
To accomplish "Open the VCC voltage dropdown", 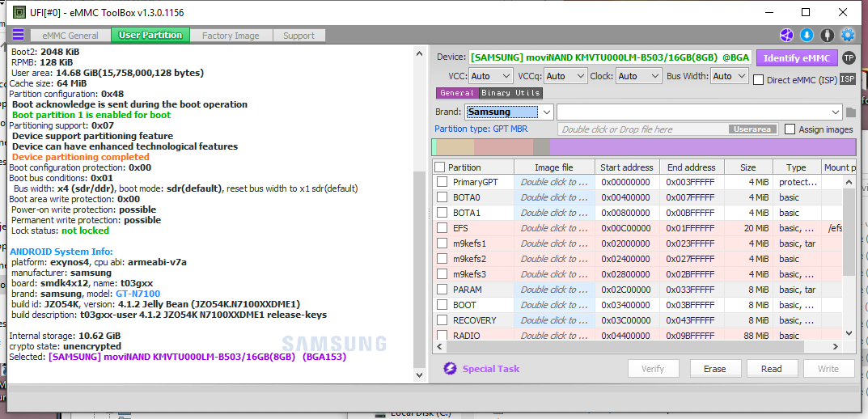I will 491,76.
